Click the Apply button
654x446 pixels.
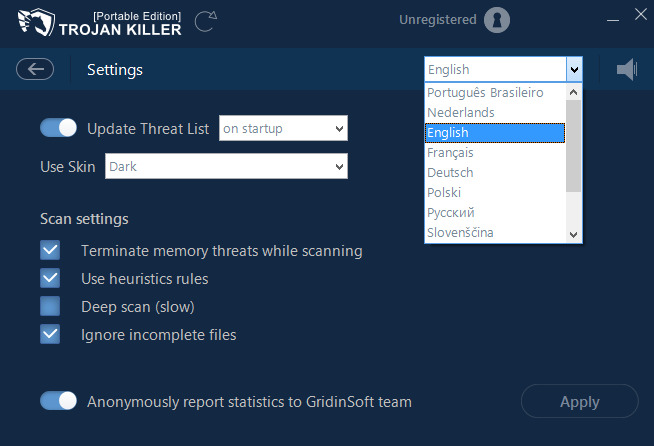(x=579, y=402)
